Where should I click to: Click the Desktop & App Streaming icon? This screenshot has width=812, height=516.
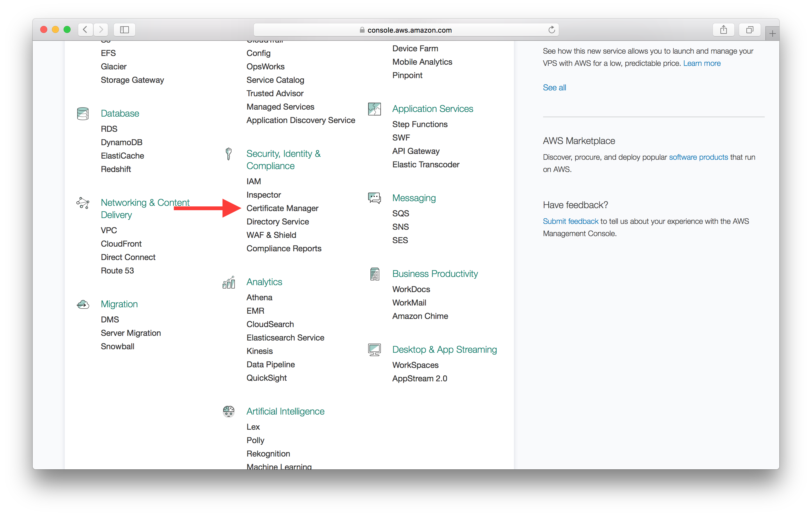(375, 350)
